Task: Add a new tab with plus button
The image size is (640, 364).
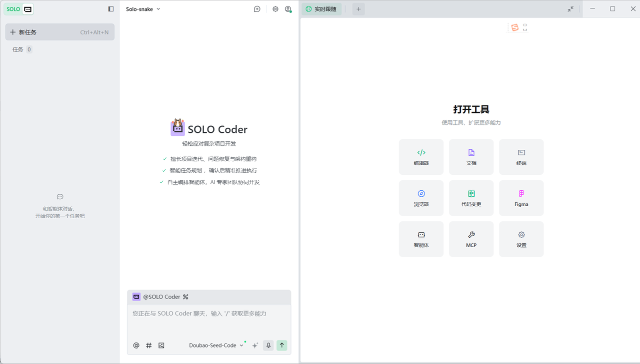Action: coord(358,9)
